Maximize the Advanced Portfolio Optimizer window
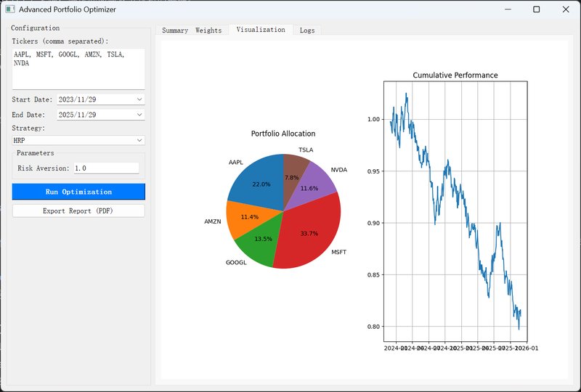581x392 pixels. pos(536,9)
